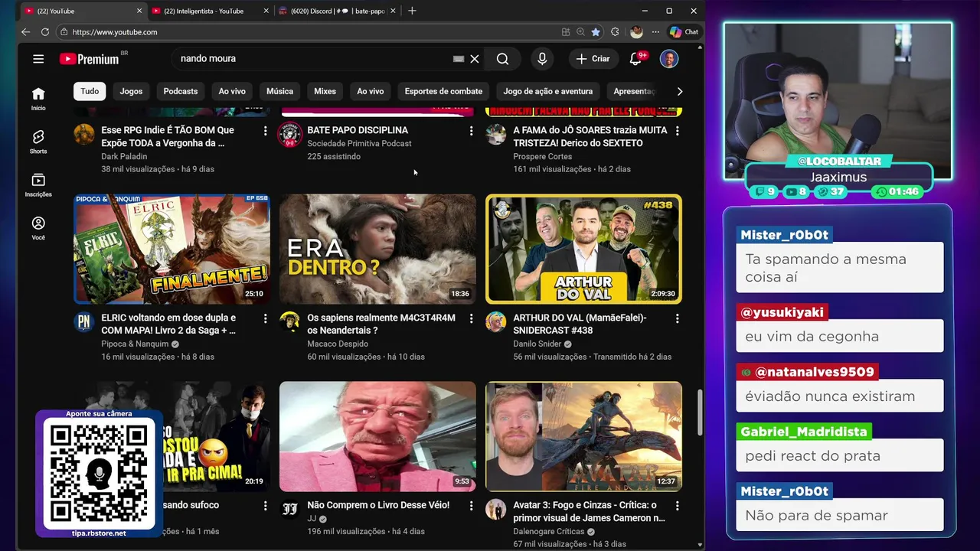Toggle the favorites star in address bar
The height and width of the screenshot is (551, 980).
point(596,32)
